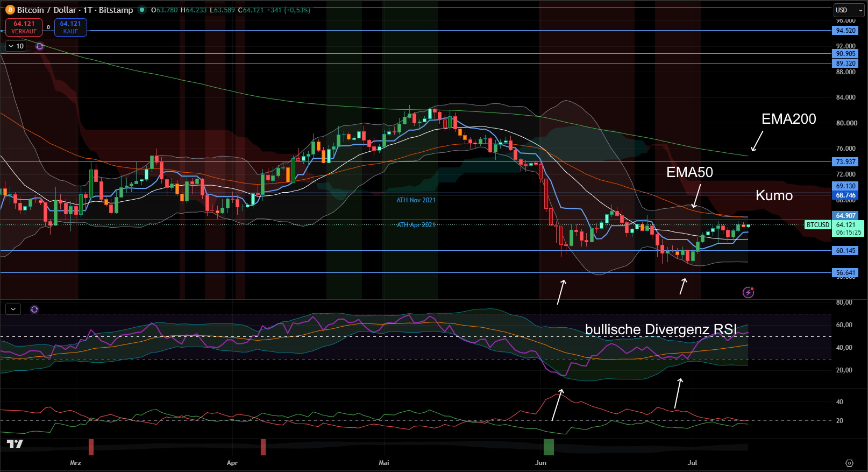This screenshot has width=868, height=472.
Task: Click the 80,00 RSI scale value
Action: (x=844, y=302)
